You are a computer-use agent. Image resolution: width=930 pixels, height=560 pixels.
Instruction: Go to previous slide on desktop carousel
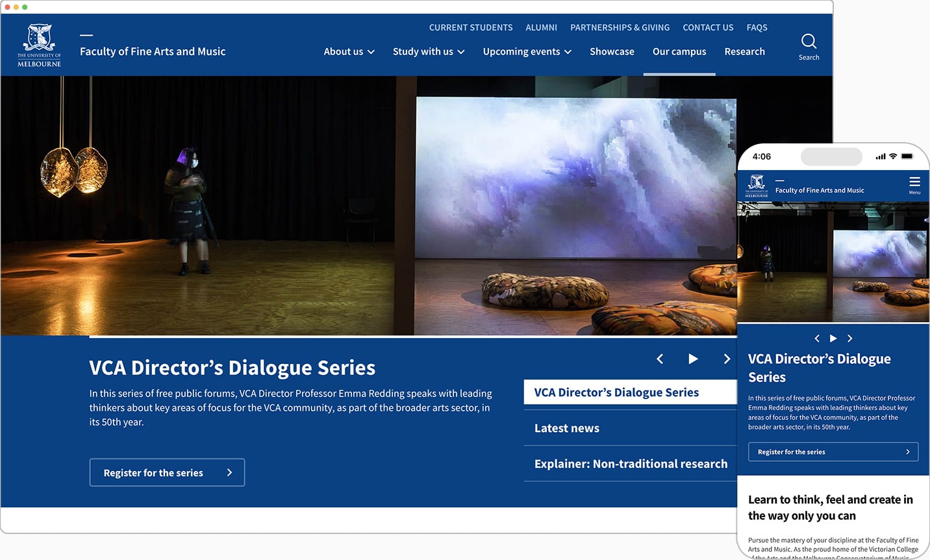point(660,359)
